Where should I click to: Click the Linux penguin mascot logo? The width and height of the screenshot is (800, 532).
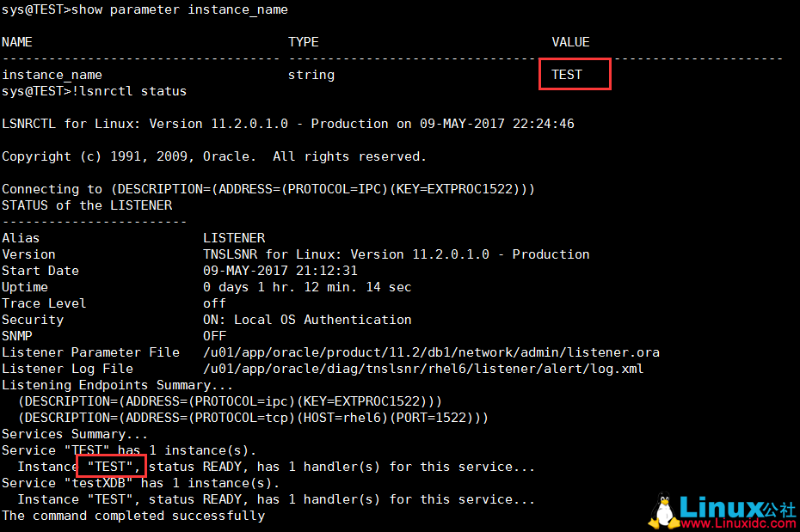[662, 511]
